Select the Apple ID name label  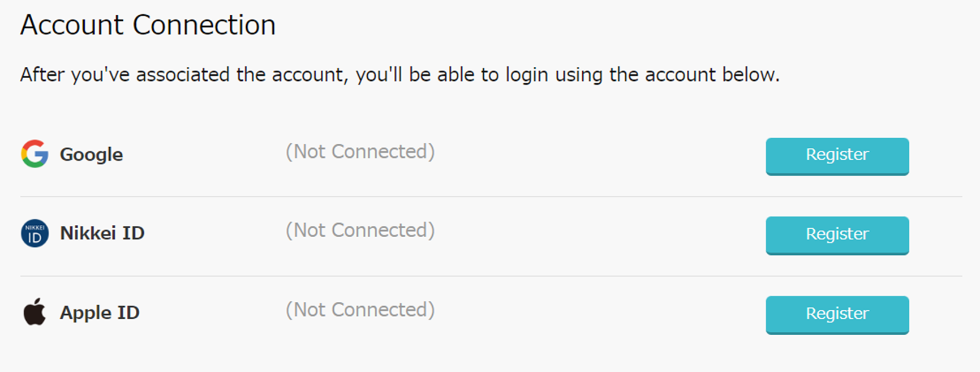[x=100, y=313]
